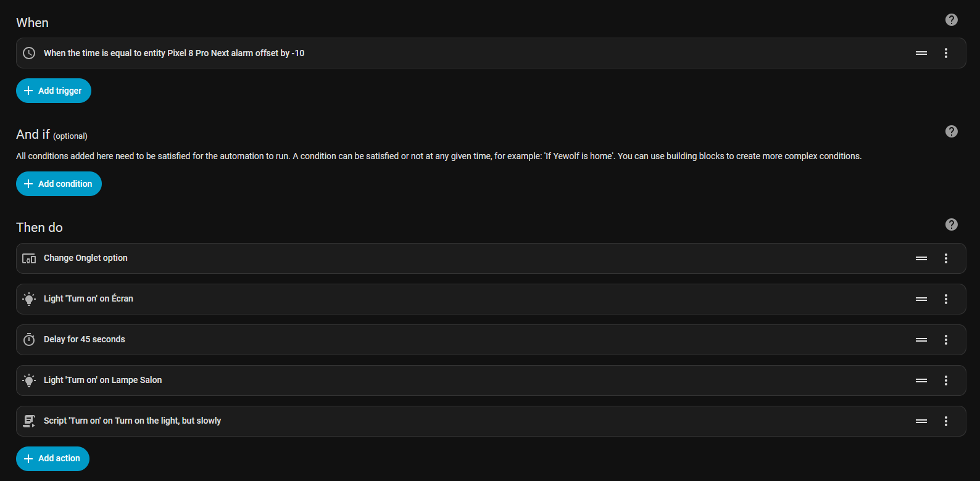
Task: Open overflow menu for Change Onglet option
Action: pos(945,258)
